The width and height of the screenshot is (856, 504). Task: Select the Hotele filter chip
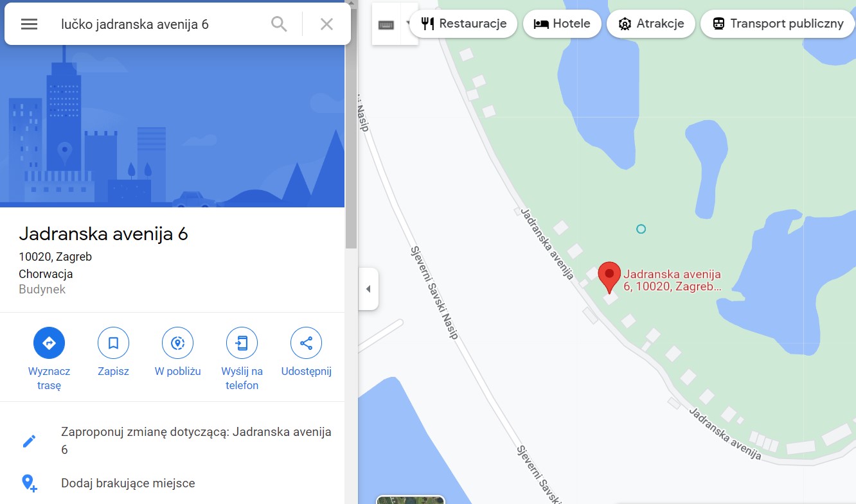[x=562, y=24]
